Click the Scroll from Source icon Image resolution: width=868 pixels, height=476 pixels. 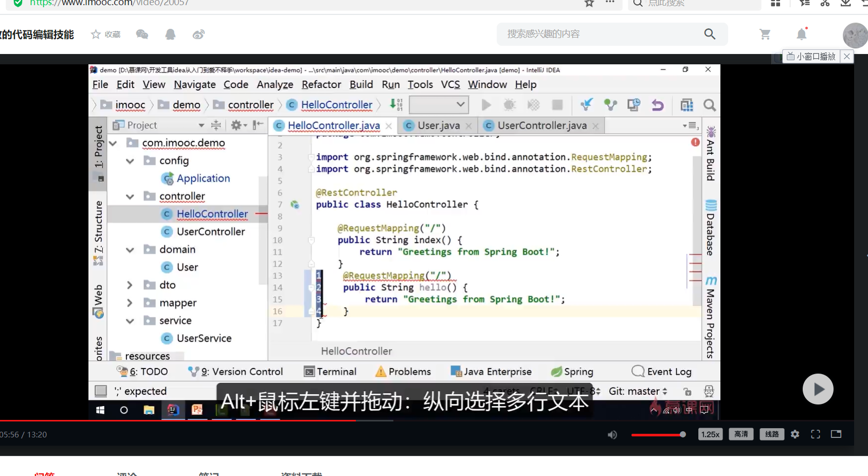pyautogui.click(x=216, y=125)
